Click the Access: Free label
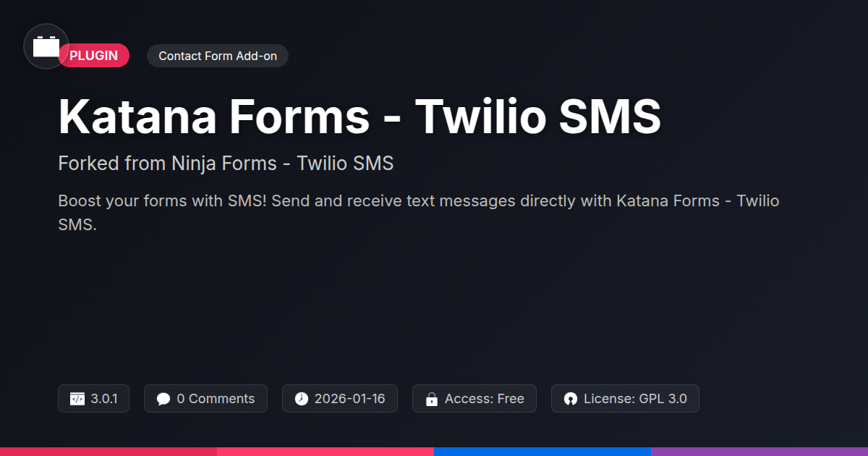 click(484, 399)
